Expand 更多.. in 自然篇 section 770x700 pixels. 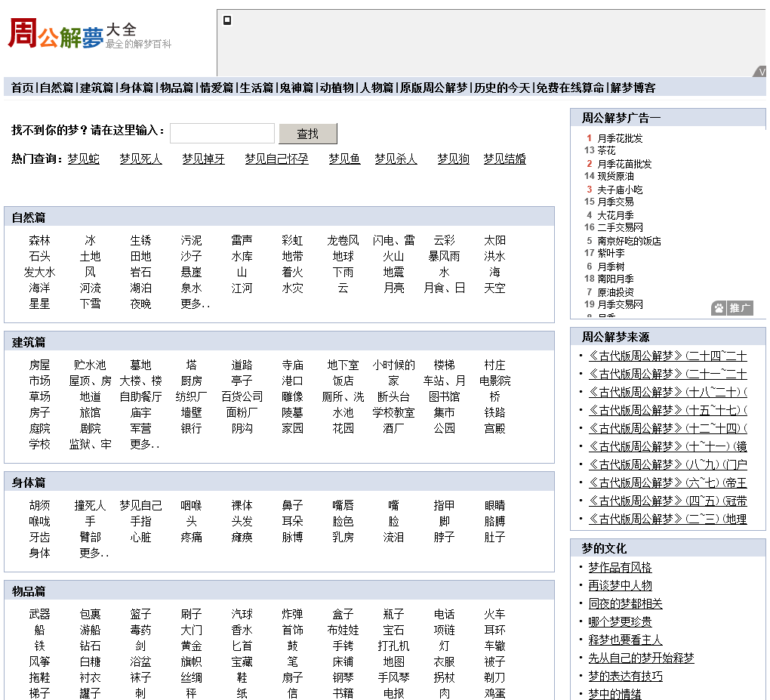pos(195,304)
